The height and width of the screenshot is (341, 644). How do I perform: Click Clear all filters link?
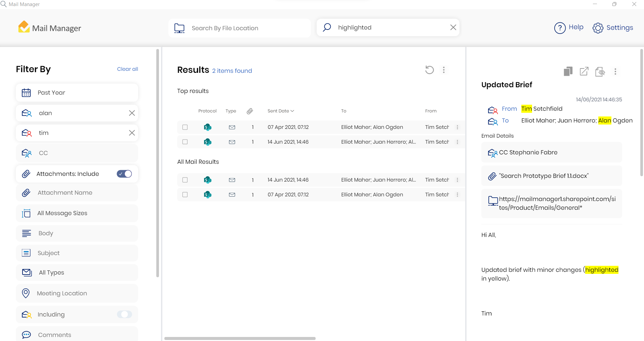[127, 69]
